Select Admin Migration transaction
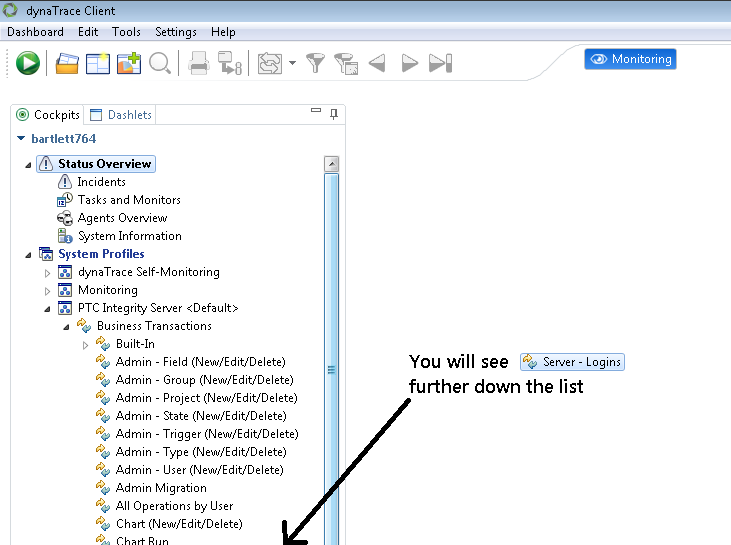This screenshot has height=545, width=731. (161, 488)
